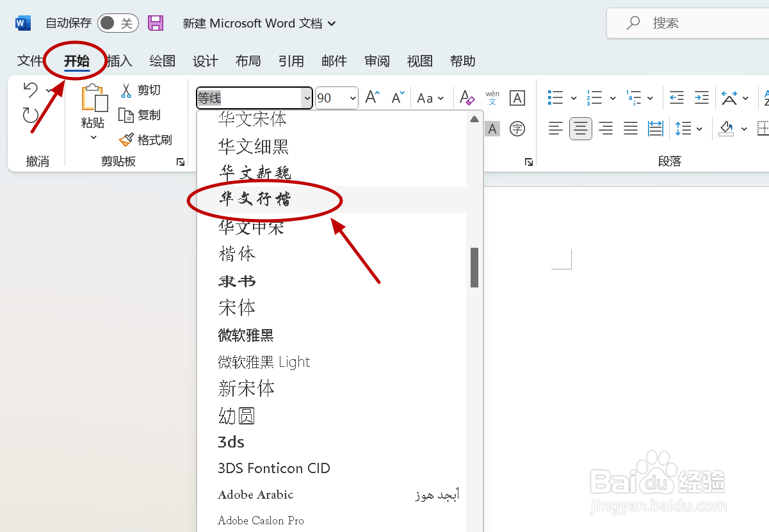This screenshot has width=769, height=532.
Task: Switch to the 插入 ribbon tab
Action: pyautogui.click(x=119, y=61)
